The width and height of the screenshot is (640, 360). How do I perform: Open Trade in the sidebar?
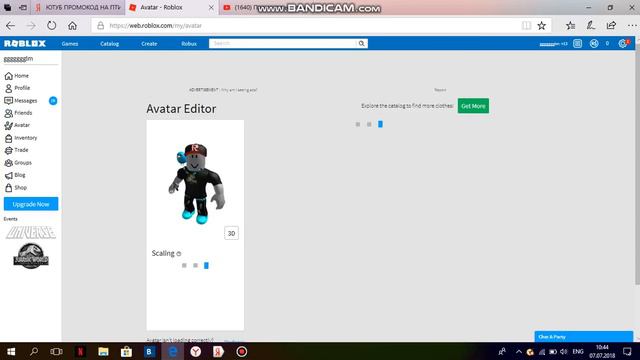tap(16, 150)
